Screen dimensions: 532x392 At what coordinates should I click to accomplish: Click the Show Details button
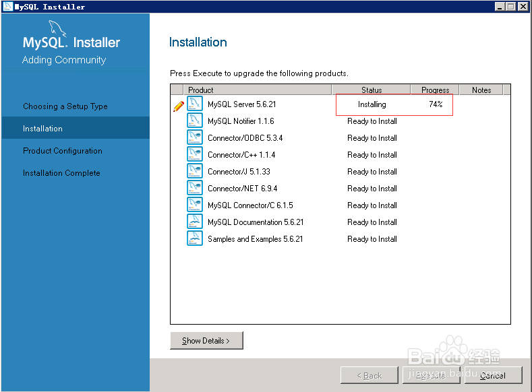(206, 341)
